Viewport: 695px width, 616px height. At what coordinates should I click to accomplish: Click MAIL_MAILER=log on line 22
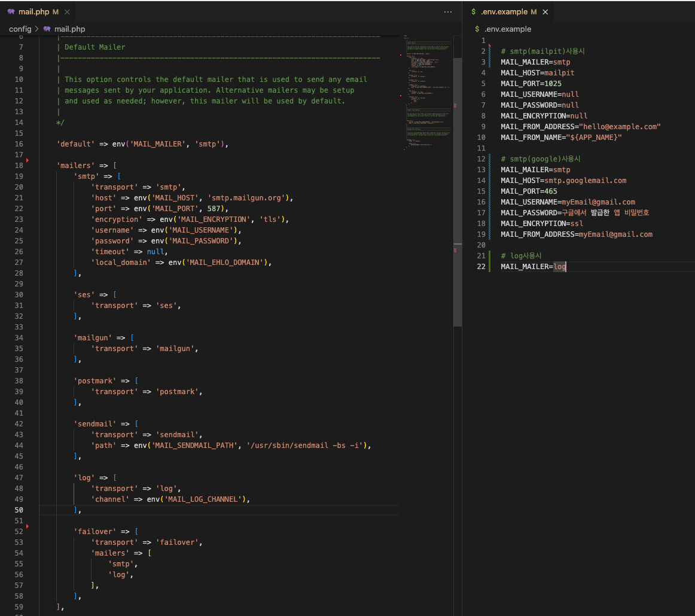[x=534, y=266]
